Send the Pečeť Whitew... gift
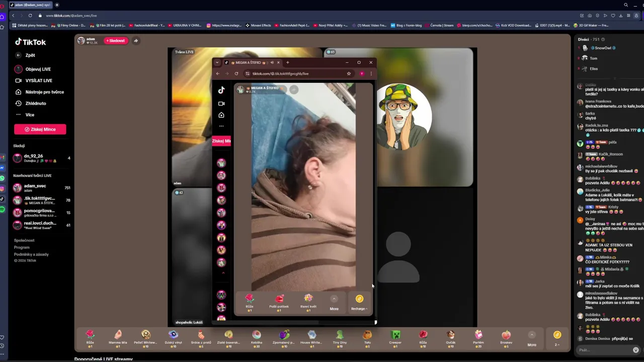The width and height of the screenshot is (644, 362). click(145, 338)
